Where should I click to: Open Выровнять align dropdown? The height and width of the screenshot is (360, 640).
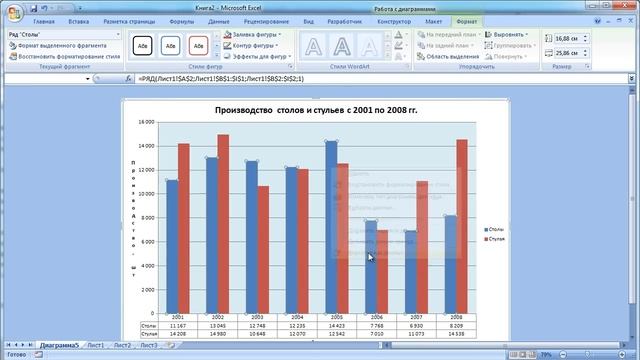click(x=507, y=35)
